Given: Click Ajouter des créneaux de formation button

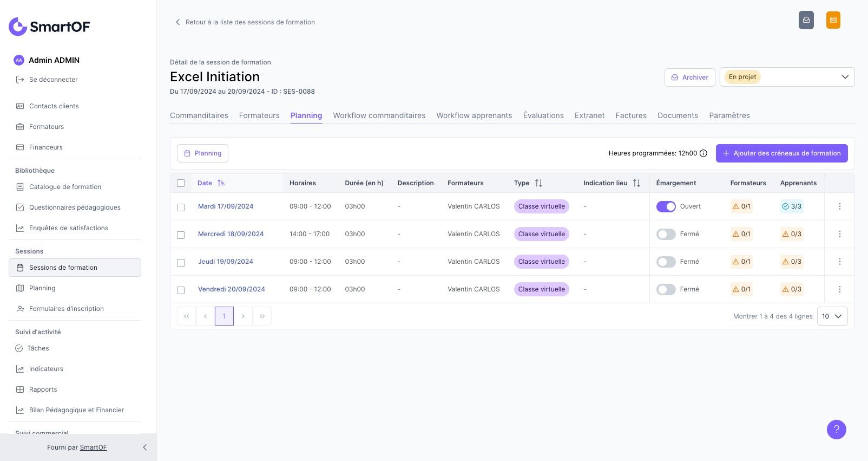Looking at the screenshot, I should [781, 153].
